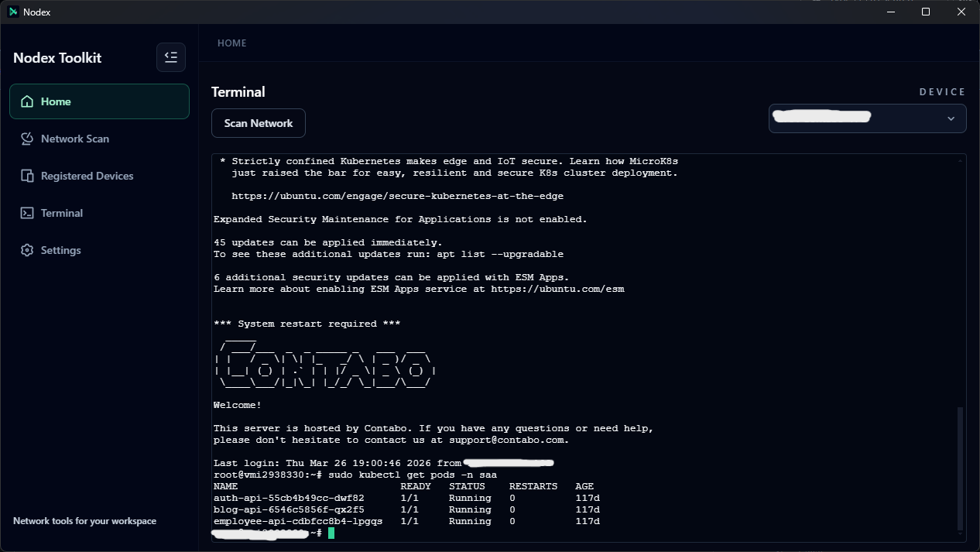Click the Scan Network button
Viewport: 980px width, 552px height.
tap(258, 122)
